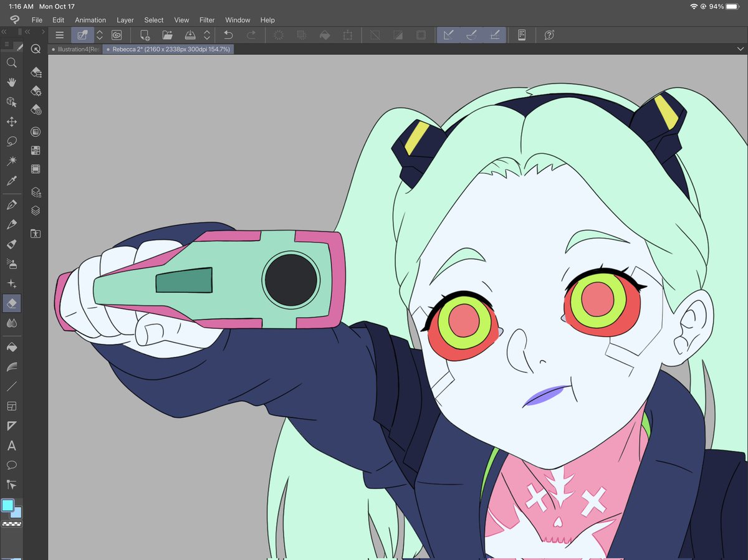
Task: Open a file with folder icon
Action: [168, 36]
